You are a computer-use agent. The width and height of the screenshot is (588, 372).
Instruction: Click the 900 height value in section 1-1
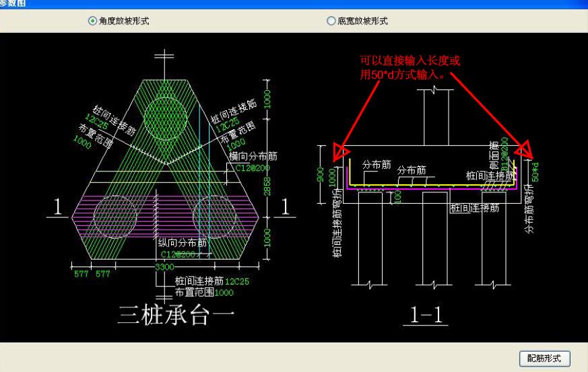[320, 175]
